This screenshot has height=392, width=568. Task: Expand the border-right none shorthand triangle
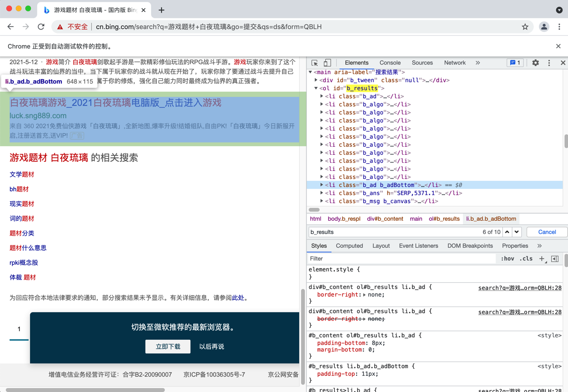coord(364,295)
